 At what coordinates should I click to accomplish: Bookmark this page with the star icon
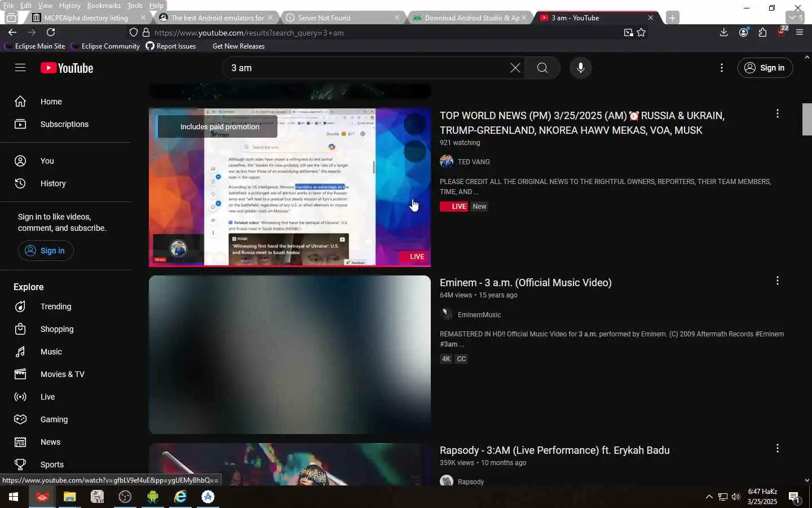641,33
